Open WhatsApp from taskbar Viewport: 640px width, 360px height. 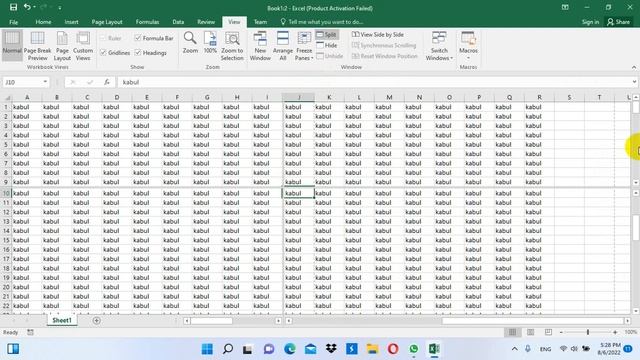coord(413,349)
